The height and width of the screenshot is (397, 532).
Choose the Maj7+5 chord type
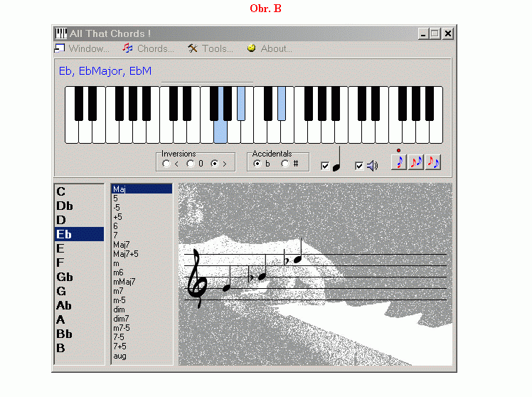tap(142, 254)
